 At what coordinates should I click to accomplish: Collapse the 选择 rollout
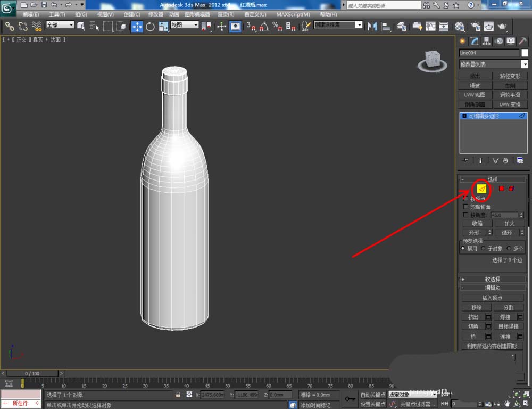tap(493, 179)
